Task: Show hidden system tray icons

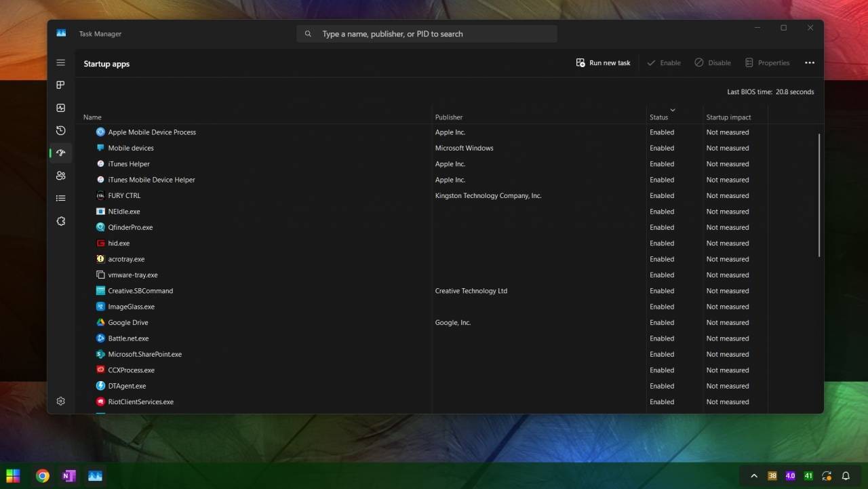Action: click(753, 475)
